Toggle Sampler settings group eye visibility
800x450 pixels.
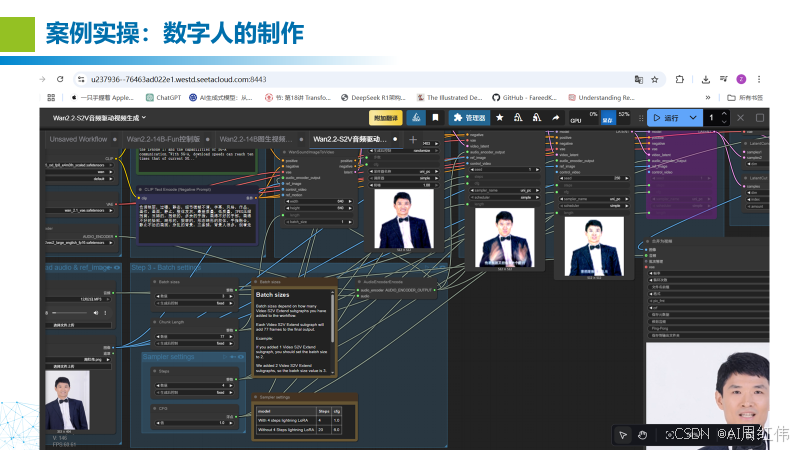point(240,357)
